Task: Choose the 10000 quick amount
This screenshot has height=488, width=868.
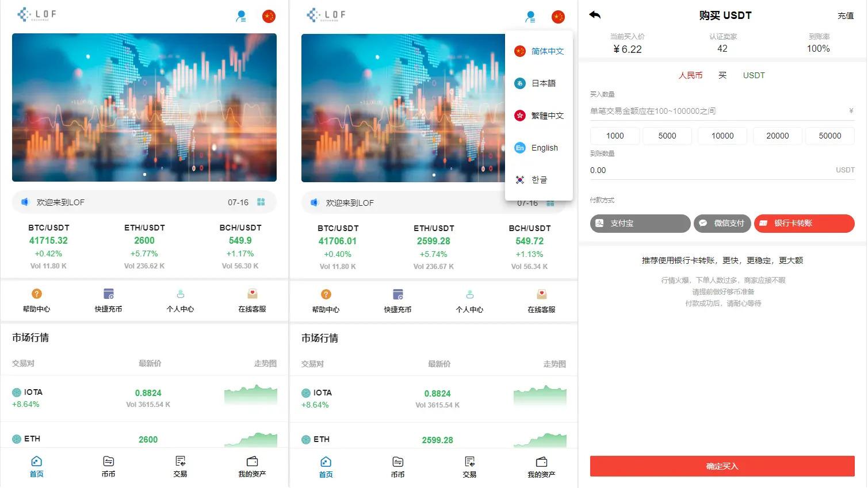Action: point(722,136)
